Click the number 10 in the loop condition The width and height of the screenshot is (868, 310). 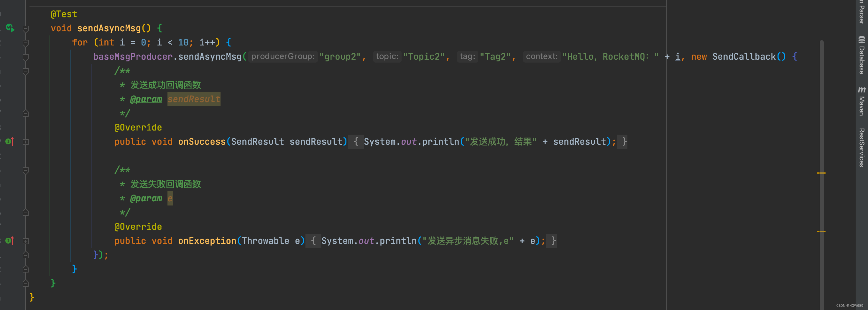183,43
